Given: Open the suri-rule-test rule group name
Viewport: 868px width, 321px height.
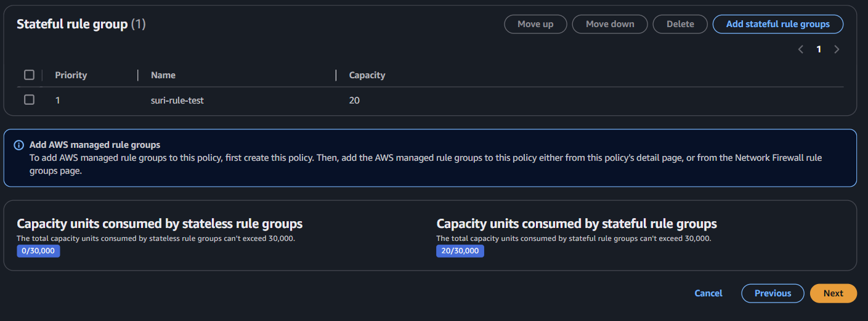Looking at the screenshot, I should 177,100.
